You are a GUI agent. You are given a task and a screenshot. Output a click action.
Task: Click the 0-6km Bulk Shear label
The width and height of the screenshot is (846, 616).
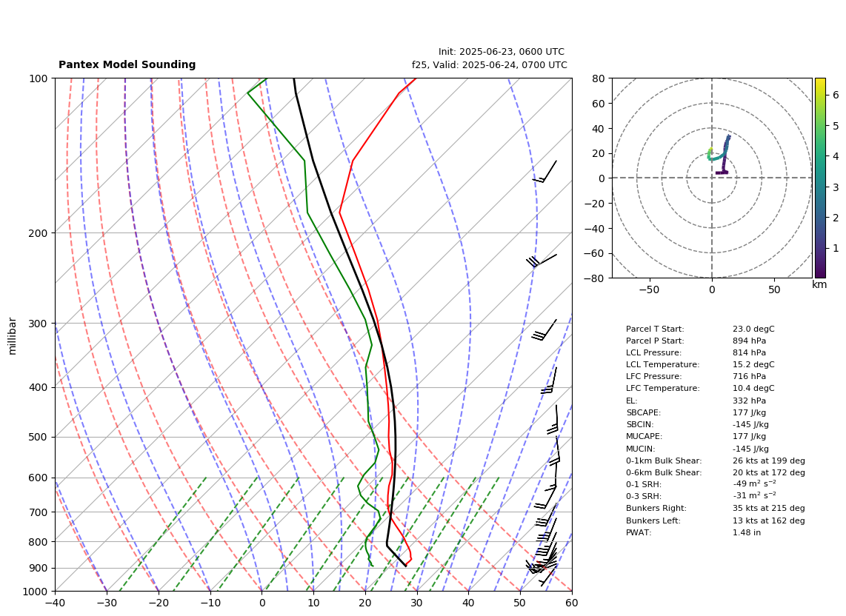[x=664, y=472]
